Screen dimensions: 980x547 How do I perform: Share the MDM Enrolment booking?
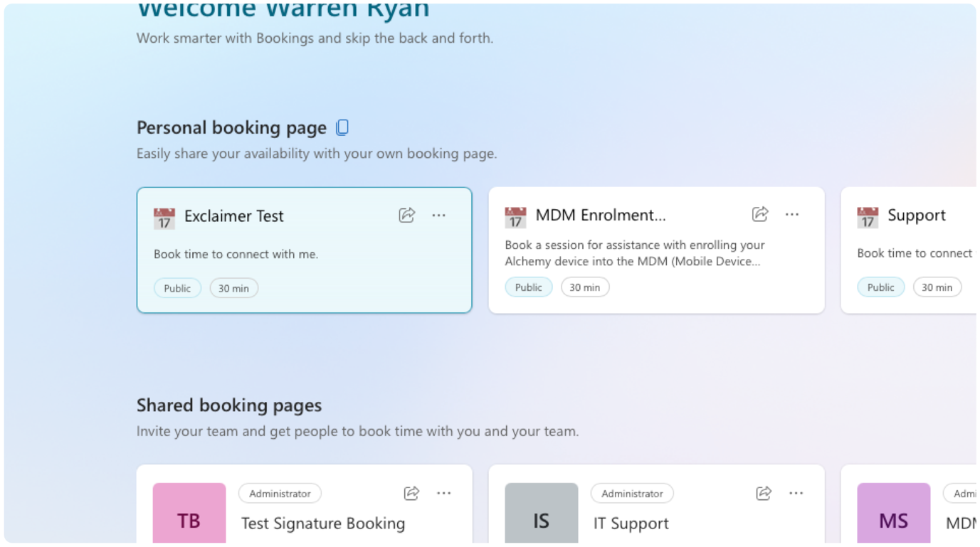[x=760, y=214]
